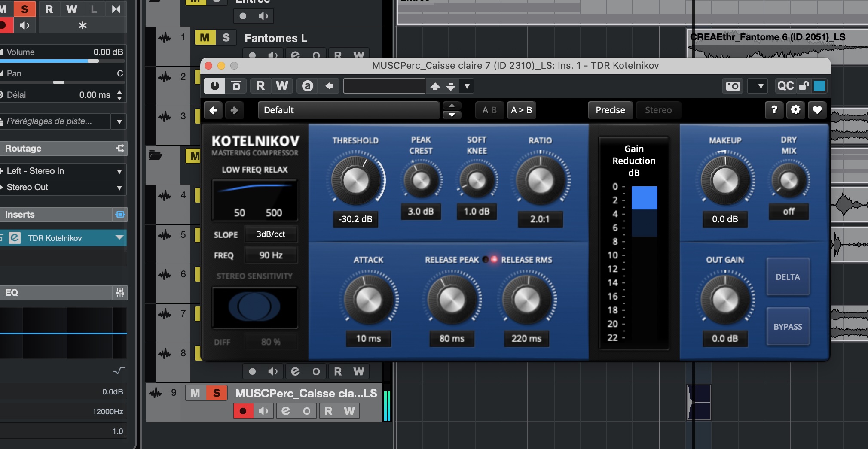The width and height of the screenshot is (868, 449).
Task: Click the plugin bypass icon next to power
Action: tap(236, 86)
